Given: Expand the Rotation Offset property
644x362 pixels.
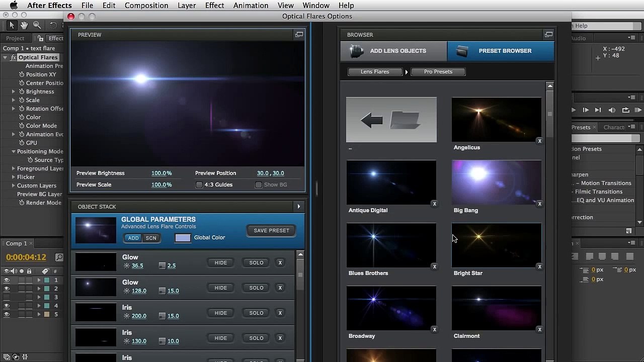Looking at the screenshot, I should 14,109.
